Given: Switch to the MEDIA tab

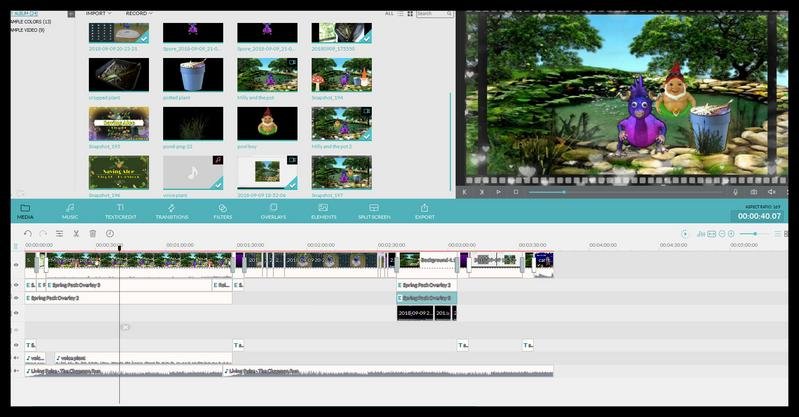Looking at the screenshot, I should (x=25, y=211).
